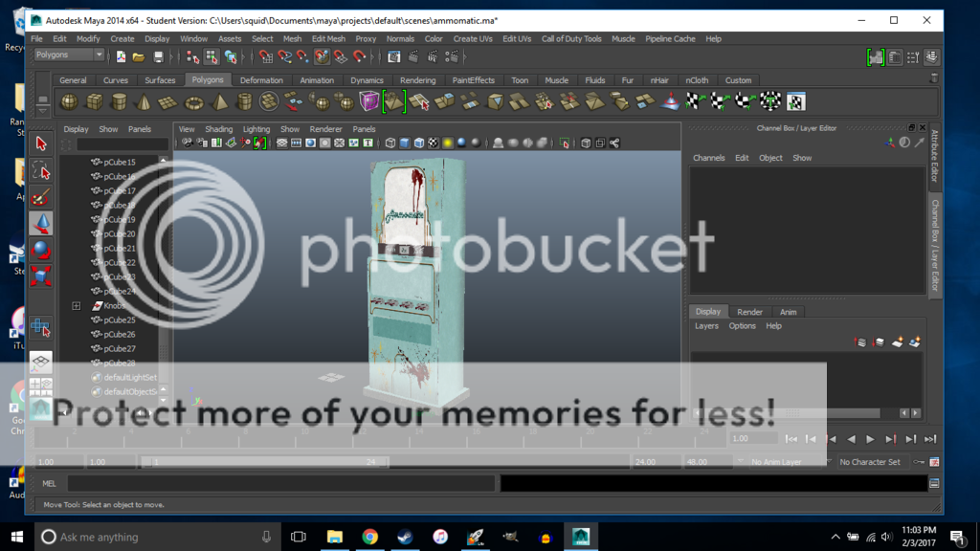980x551 pixels.
Task: Toggle viewport wireframe shading cube
Action: coord(390,143)
